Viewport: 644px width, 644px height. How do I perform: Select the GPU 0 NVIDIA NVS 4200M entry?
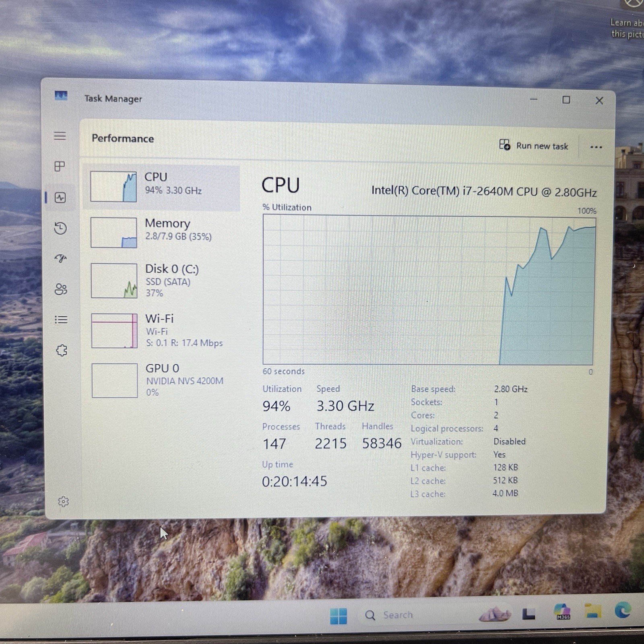click(x=161, y=380)
